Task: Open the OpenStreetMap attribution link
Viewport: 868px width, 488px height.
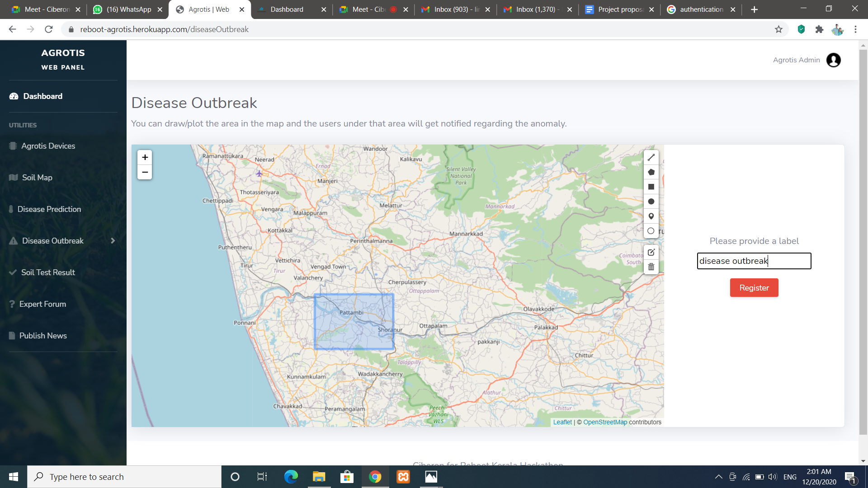Action: coord(605,422)
